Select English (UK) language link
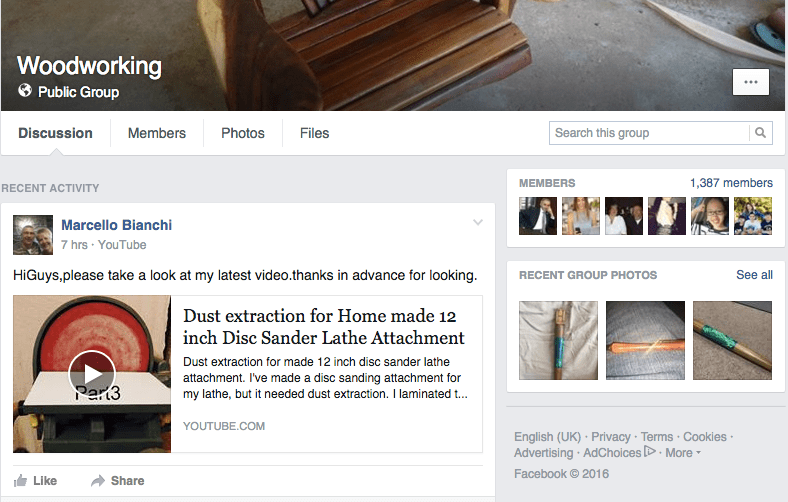Screen dimensions: 788x502 (547, 437)
